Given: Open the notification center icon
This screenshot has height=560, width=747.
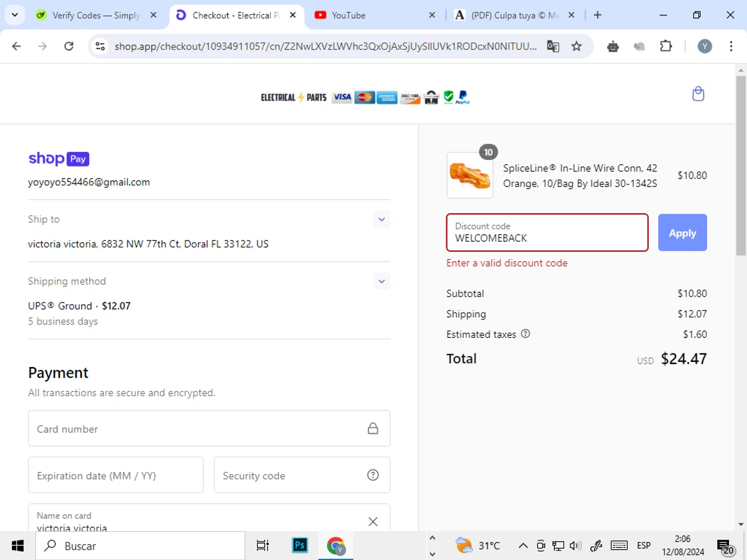Looking at the screenshot, I should click(x=726, y=547).
